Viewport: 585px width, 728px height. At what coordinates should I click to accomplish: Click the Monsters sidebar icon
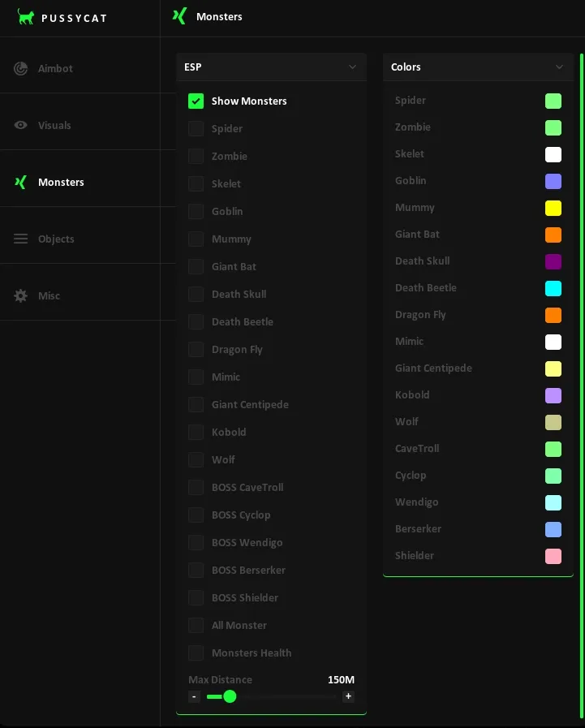21,183
